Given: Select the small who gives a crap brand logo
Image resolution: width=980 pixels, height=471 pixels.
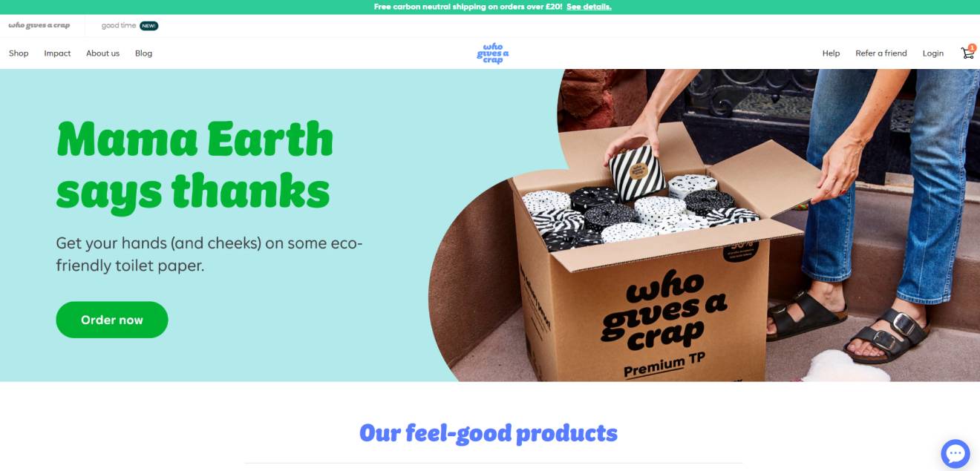Looking at the screenshot, I should (x=39, y=25).
